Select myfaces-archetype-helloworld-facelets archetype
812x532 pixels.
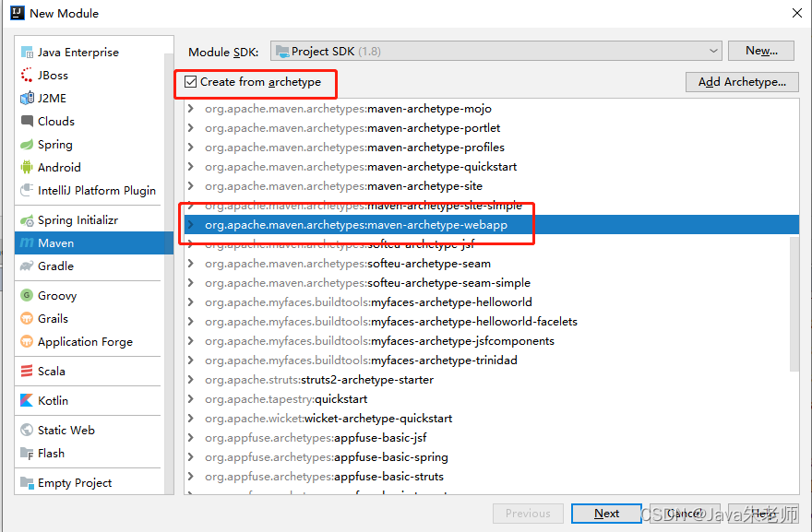(492, 322)
